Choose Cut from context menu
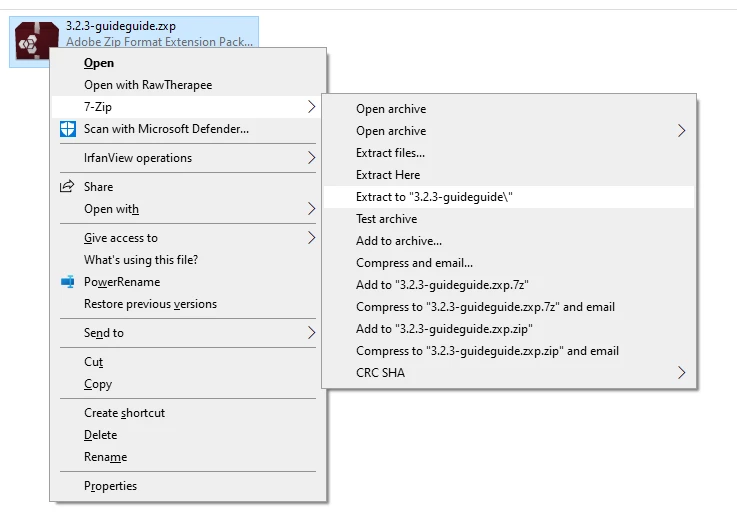The height and width of the screenshot is (531, 737). tap(188, 362)
